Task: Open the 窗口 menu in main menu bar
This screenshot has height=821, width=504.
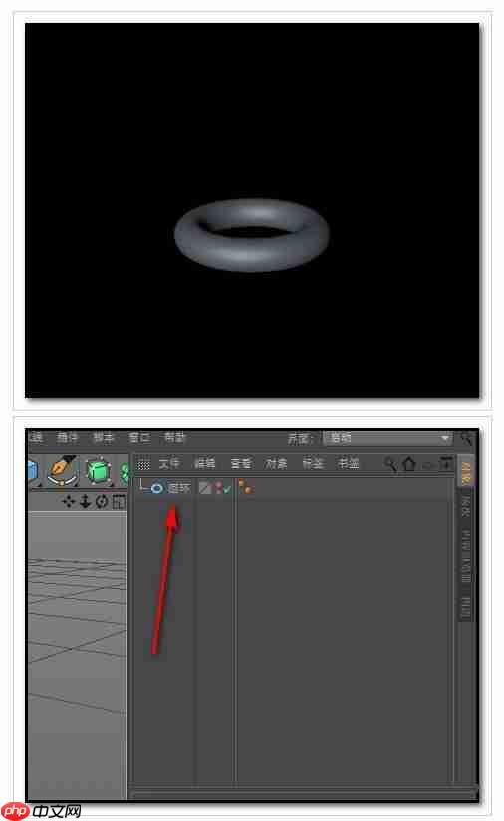Action: coord(139,437)
